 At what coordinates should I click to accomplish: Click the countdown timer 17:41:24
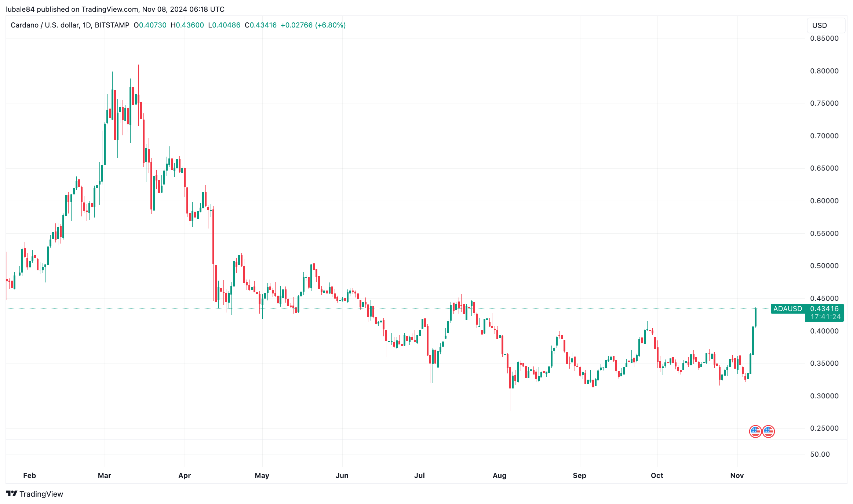[x=825, y=317]
